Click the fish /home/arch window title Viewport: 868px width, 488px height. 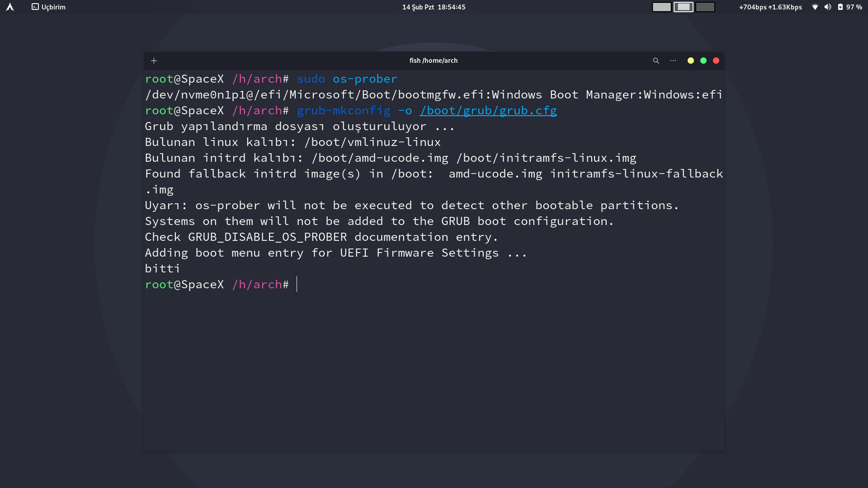(x=433, y=61)
